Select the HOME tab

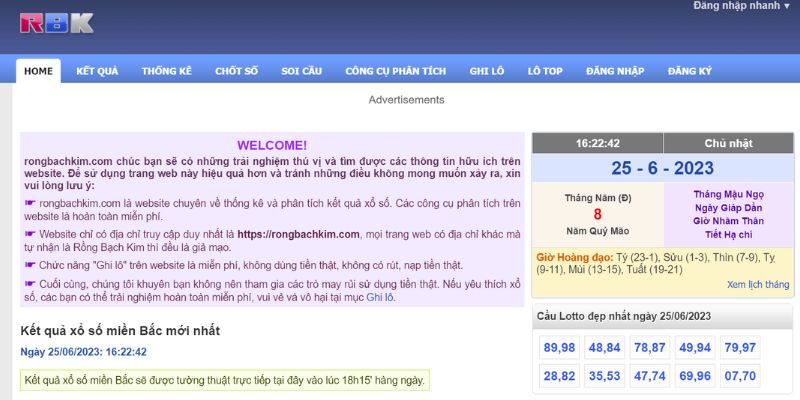pos(38,71)
